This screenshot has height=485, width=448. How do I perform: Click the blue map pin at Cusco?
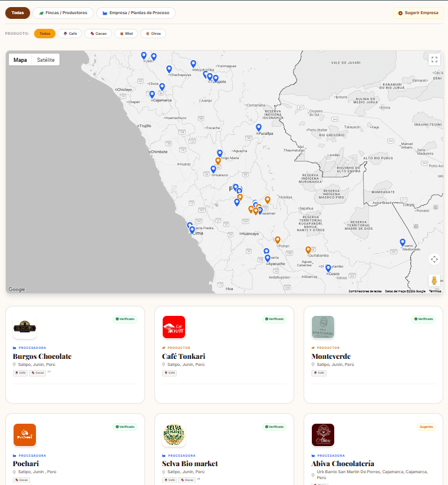[328, 269]
